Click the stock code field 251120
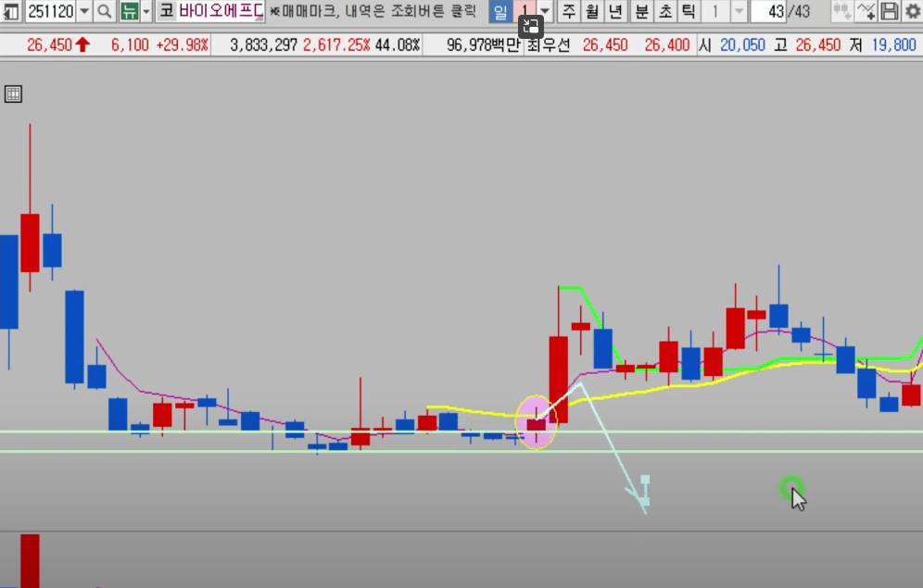 pos(50,11)
